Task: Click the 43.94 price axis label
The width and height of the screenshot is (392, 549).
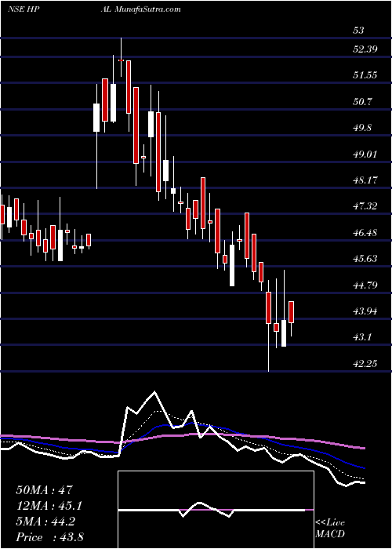Action: click(365, 311)
